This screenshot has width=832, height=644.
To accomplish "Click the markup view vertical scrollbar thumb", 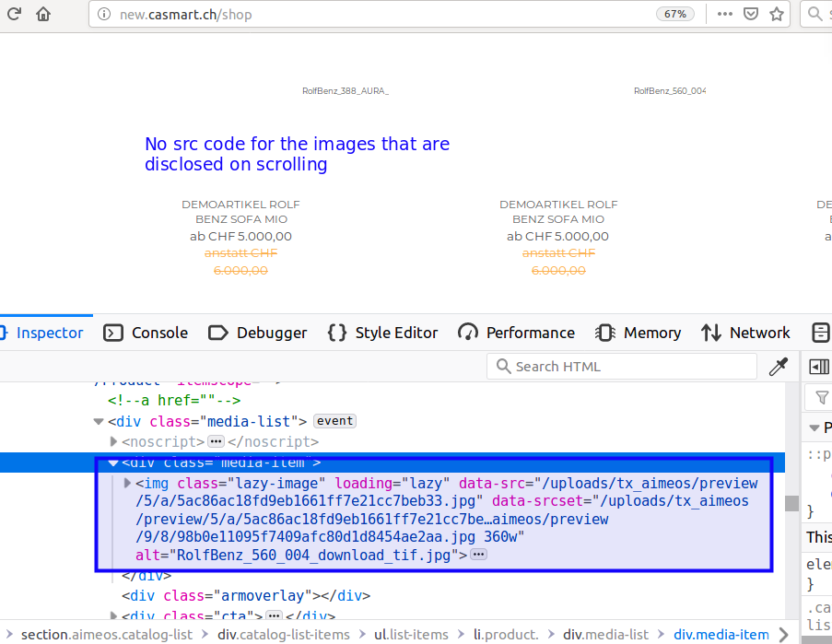I will [x=791, y=503].
